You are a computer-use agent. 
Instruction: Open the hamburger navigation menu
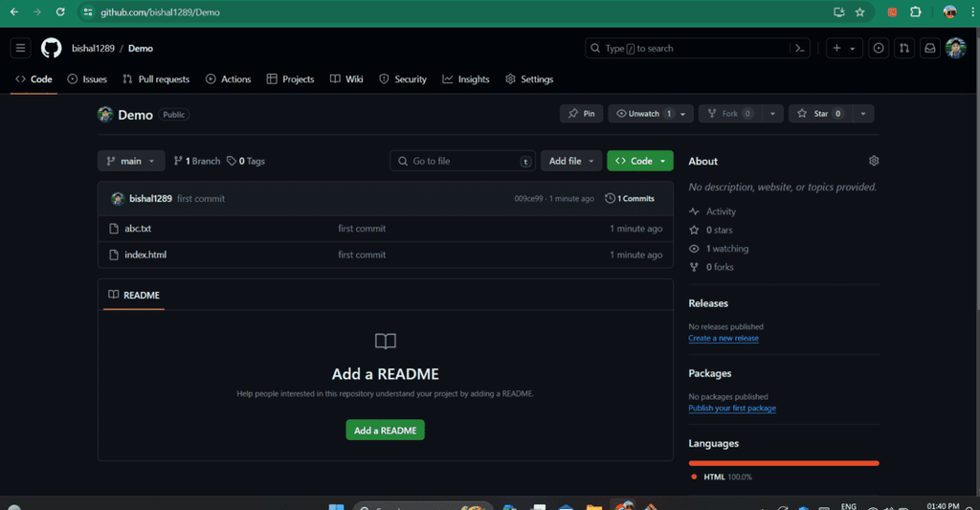[x=21, y=48]
